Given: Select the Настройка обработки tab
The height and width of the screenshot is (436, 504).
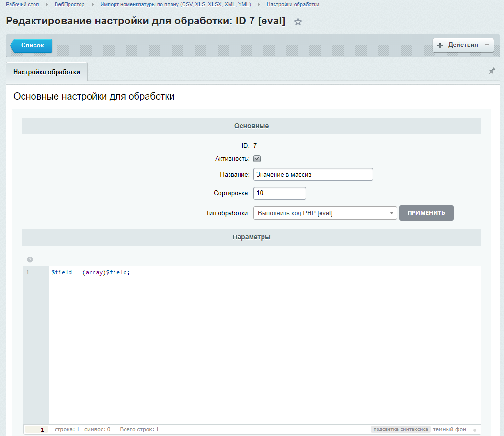Looking at the screenshot, I should click(x=46, y=72).
